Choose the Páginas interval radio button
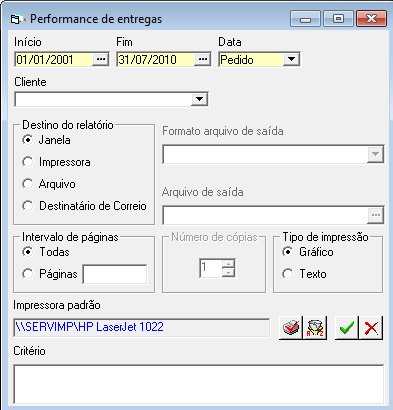Viewport: 393px width, 410px height. (28, 274)
